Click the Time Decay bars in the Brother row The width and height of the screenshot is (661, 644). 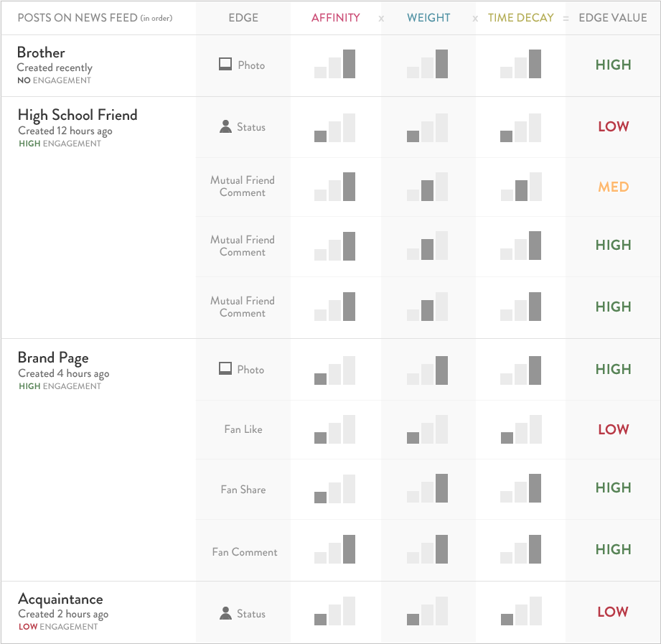[521, 64]
